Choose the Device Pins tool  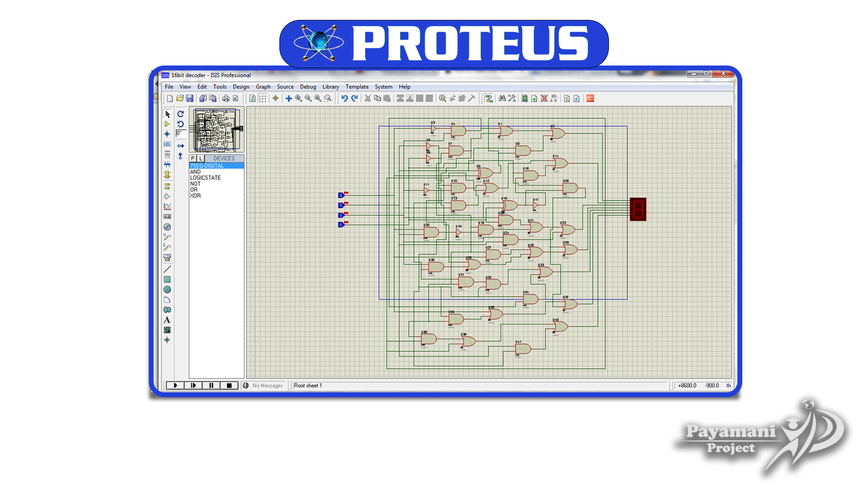click(x=167, y=197)
